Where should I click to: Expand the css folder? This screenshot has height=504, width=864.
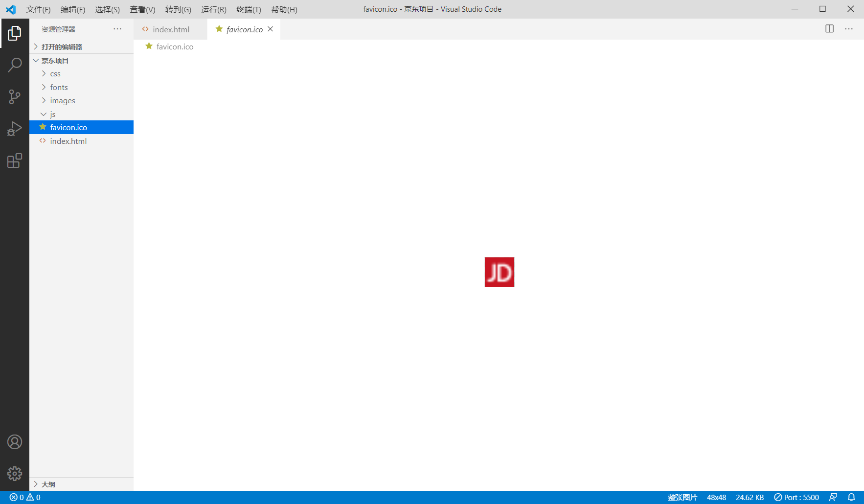coord(81,73)
